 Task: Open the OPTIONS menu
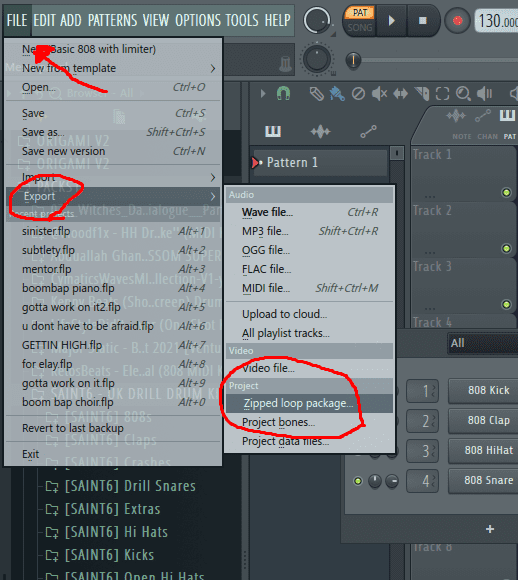point(198,20)
